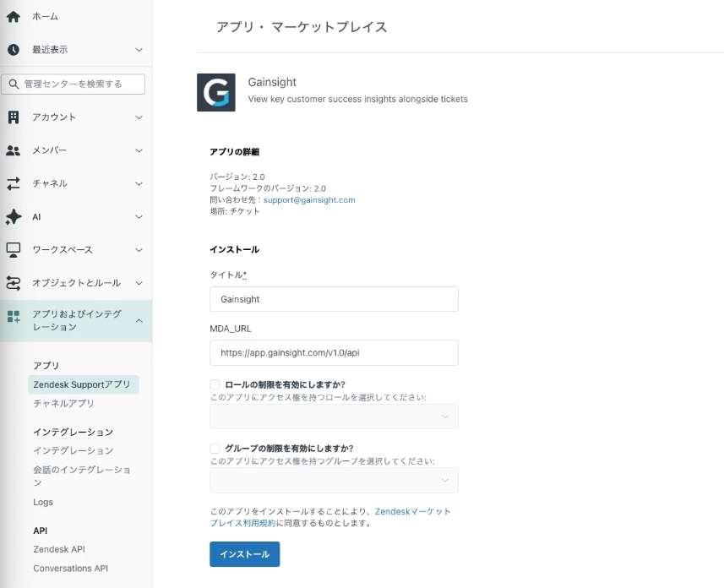Expand the メンバー section chevron

pyautogui.click(x=139, y=150)
